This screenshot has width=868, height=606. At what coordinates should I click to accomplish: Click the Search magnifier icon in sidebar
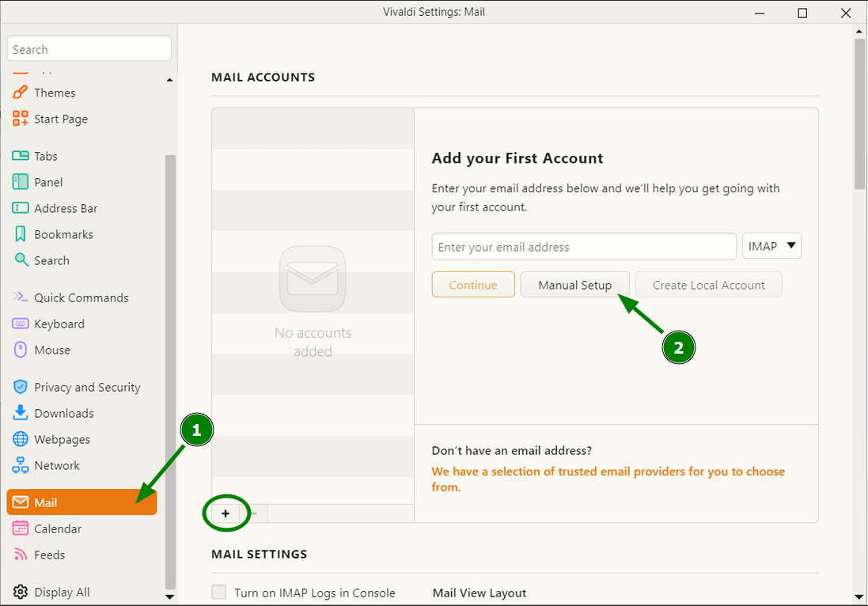(x=21, y=259)
